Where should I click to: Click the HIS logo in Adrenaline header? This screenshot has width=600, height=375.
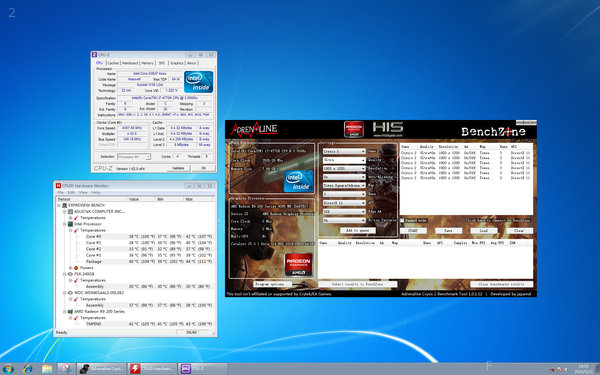click(x=388, y=129)
